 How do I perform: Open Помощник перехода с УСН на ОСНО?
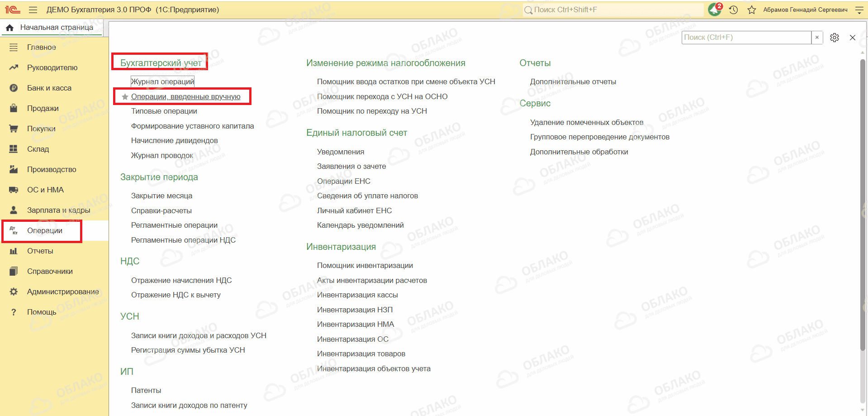point(382,96)
